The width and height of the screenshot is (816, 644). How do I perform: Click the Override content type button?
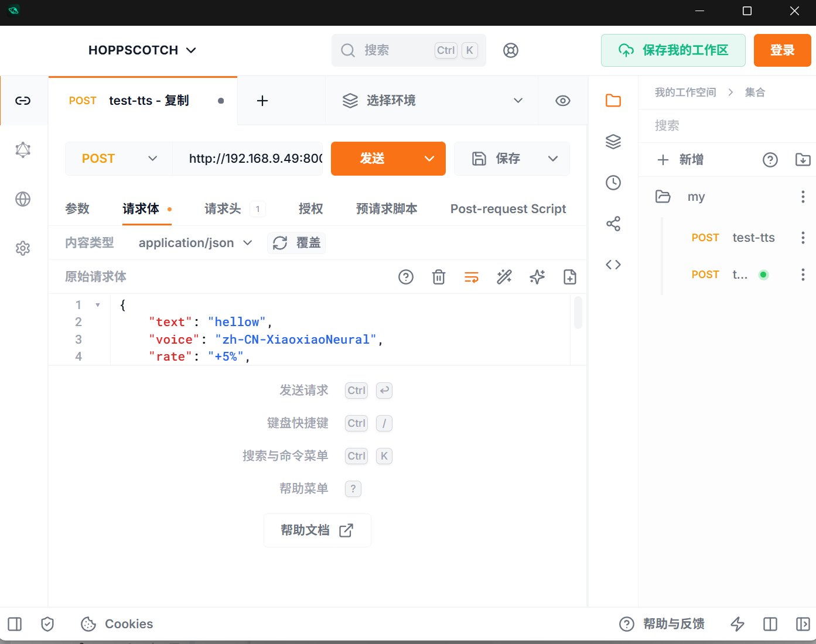tap(296, 243)
